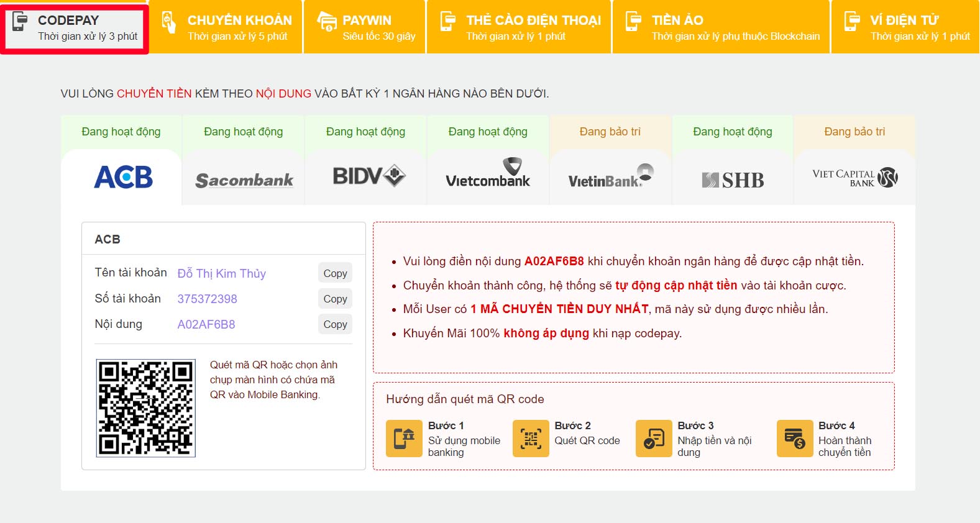Copy the account number 375372398
The image size is (980, 523).
335,299
